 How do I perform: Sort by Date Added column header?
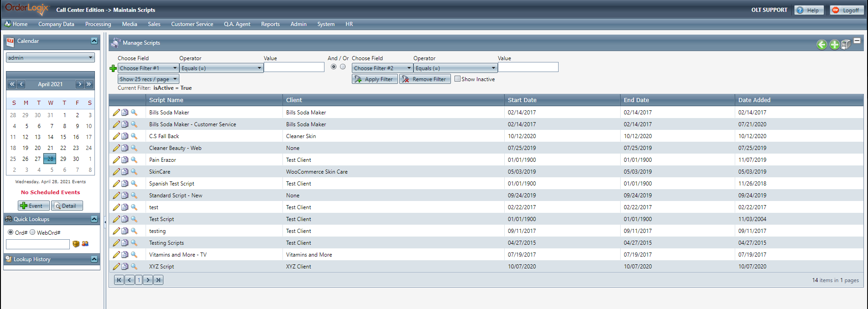(x=754, y=100)
